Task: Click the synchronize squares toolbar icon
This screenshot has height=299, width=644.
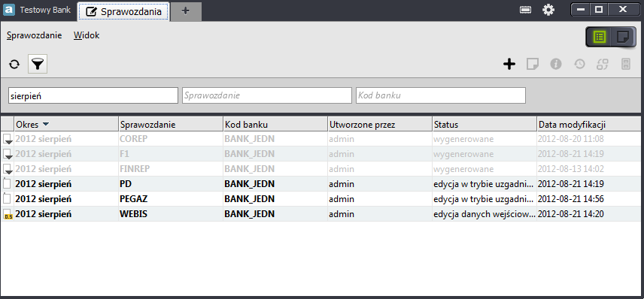Action: (603, 64)
